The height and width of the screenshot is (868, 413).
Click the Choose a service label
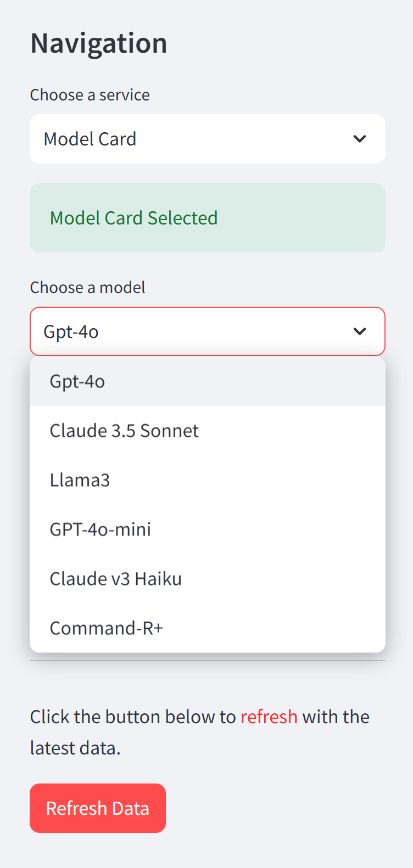tap(90, 95)
